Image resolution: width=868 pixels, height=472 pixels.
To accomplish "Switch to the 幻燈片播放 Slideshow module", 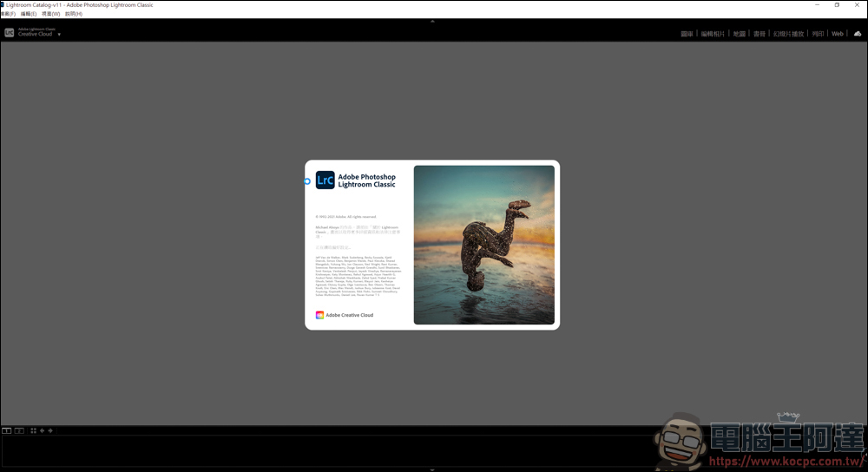I will pos(788,34).
